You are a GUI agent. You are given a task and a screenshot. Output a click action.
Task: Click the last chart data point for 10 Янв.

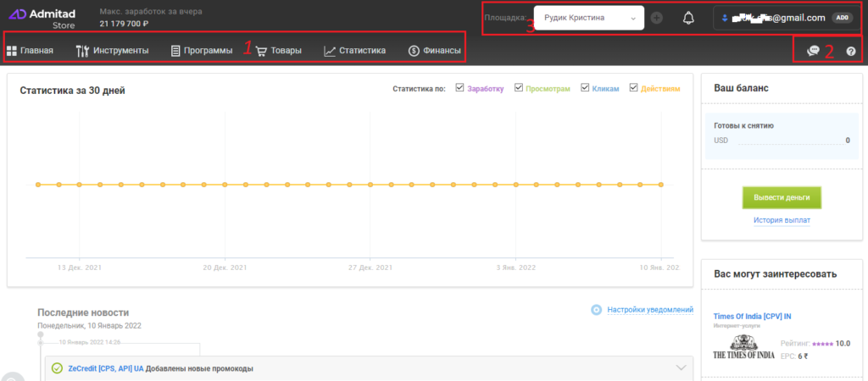661,185
